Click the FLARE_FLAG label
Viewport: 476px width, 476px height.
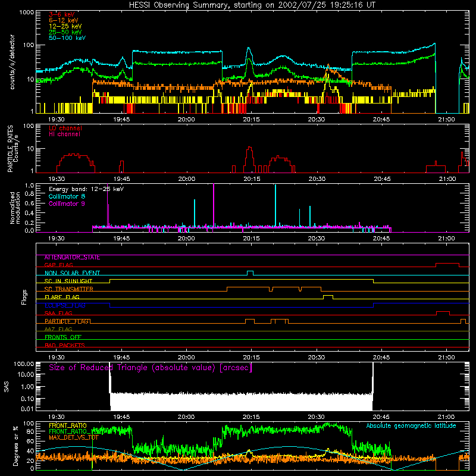[x=62, y=297]
